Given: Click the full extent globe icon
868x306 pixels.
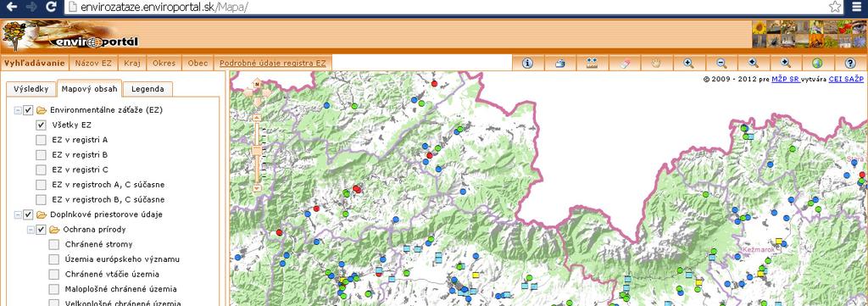Looking at the screenshot, I should (x=818, y=63).
